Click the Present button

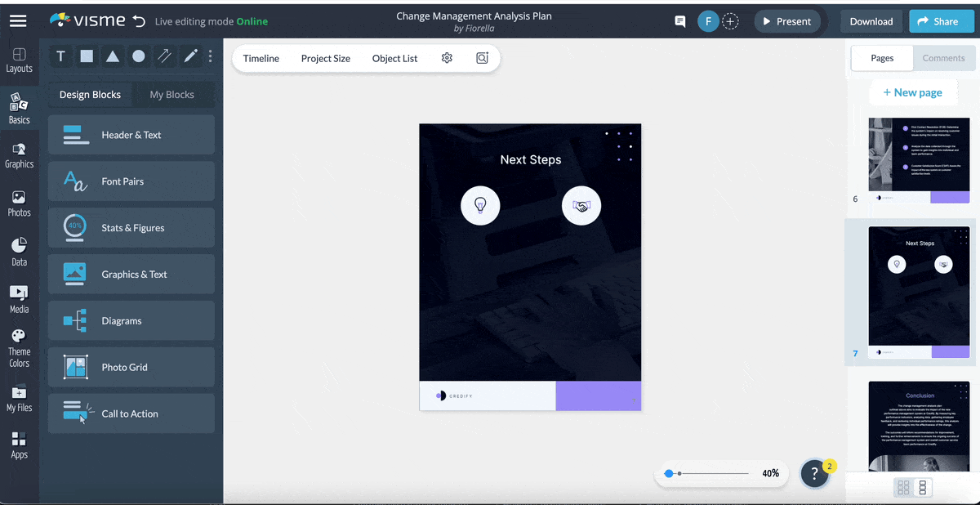click(x=786, y=21)
